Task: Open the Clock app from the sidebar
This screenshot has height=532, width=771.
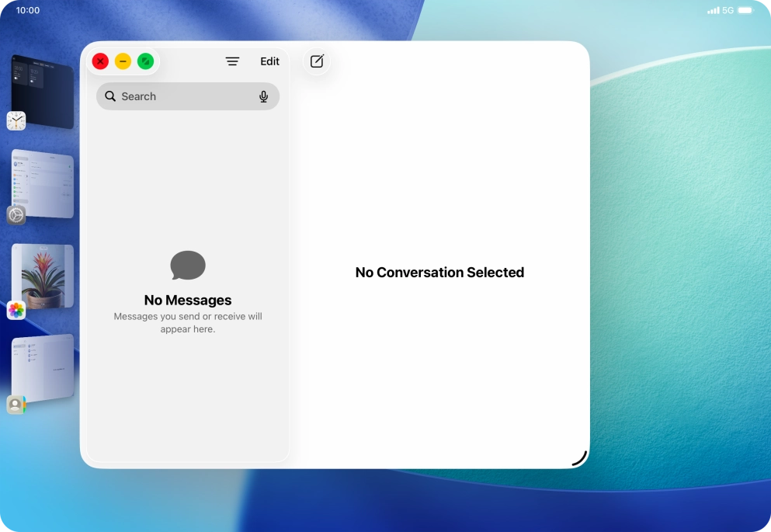Action: coord(16,120)
